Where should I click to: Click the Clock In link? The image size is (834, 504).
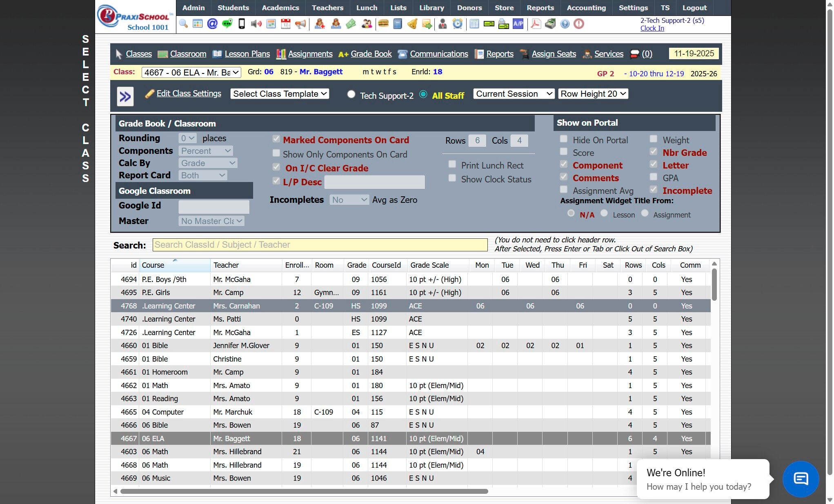click(x=652, y=28)
